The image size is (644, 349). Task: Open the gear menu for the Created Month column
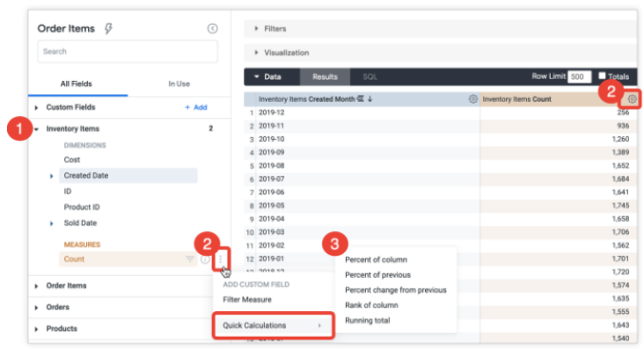point(472,99)
